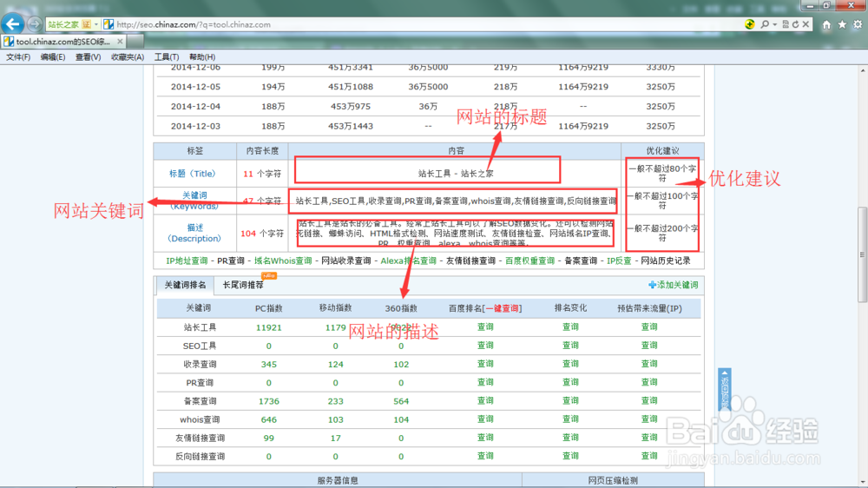Open the PR查询 link in tools row
The height and width of the screenshot is (488, 868).
point(230,260)
